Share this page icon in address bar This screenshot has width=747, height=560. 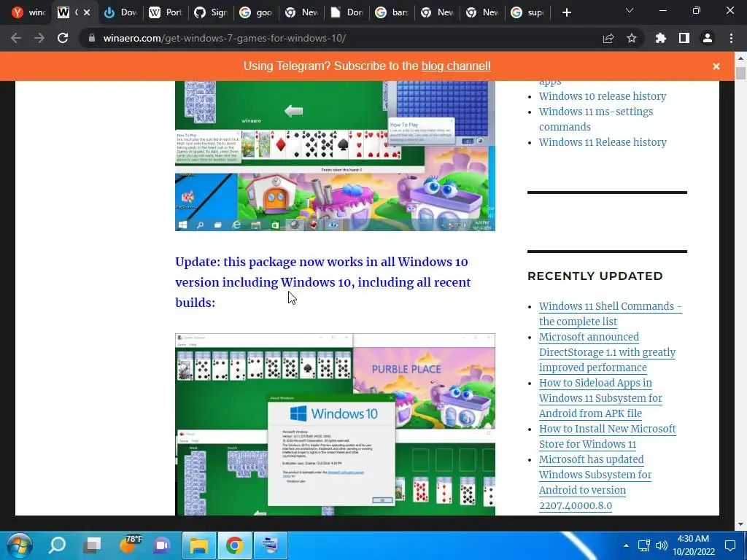click(x=608, y=38)
